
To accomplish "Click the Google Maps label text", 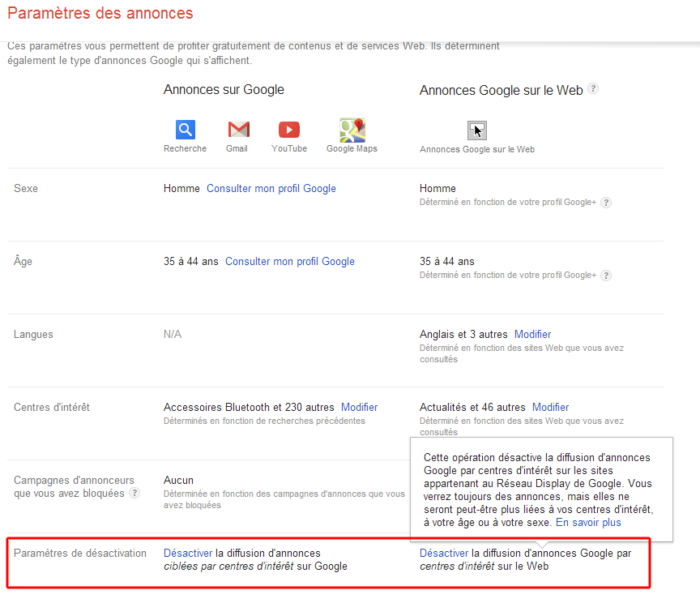I will pos(352,148).
